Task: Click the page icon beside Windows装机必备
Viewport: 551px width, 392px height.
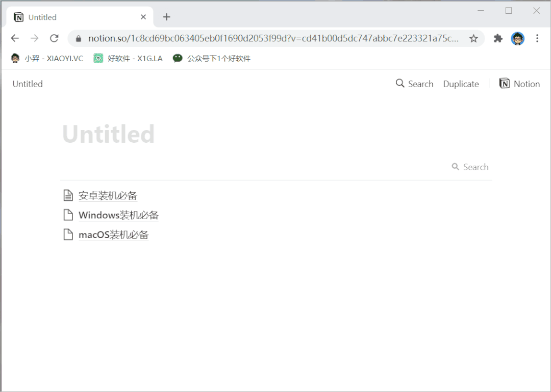Action: (x=68, y=215)
